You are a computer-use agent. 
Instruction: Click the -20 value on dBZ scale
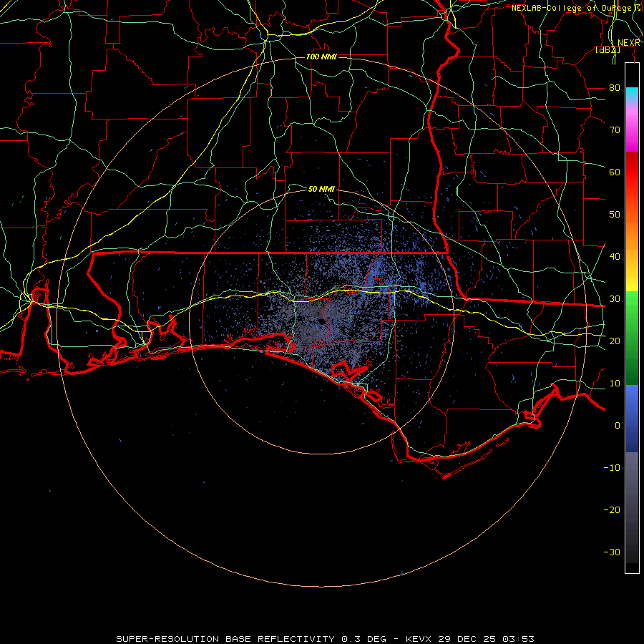[x=612, y=509]
